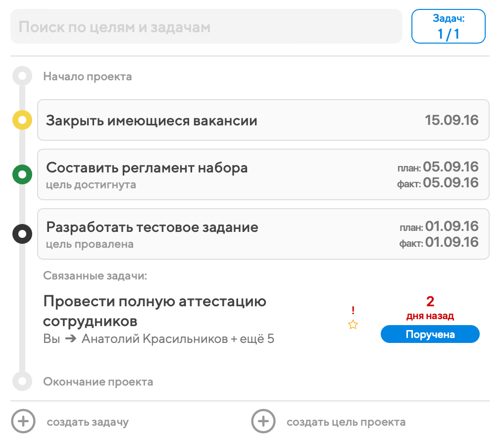Image resolution: width=504 pixels, height=448 pixels.
Task: Focus the goals and tasks search field
Action: (x=206, y=27)
